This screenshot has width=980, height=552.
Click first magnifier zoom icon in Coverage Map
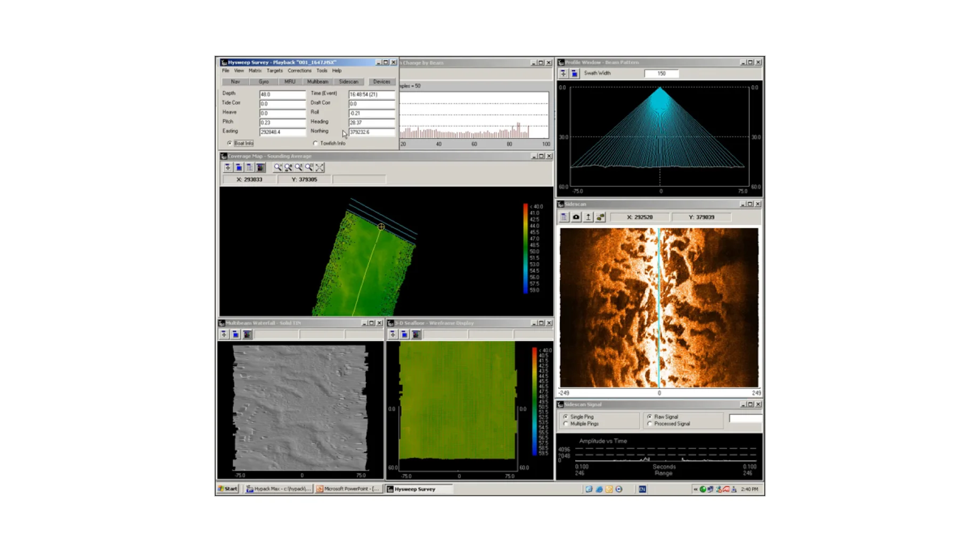pos(278,167)
